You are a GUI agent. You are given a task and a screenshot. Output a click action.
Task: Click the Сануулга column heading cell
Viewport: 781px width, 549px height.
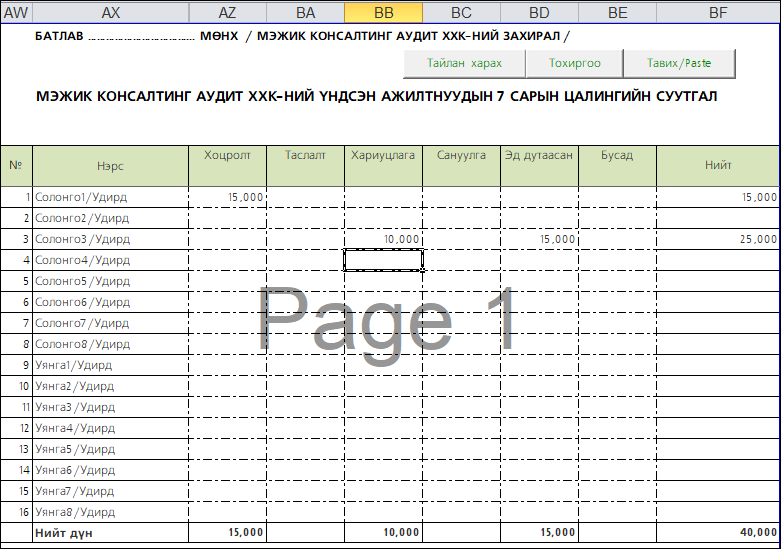pyautogui.click(x=461, y=165)
